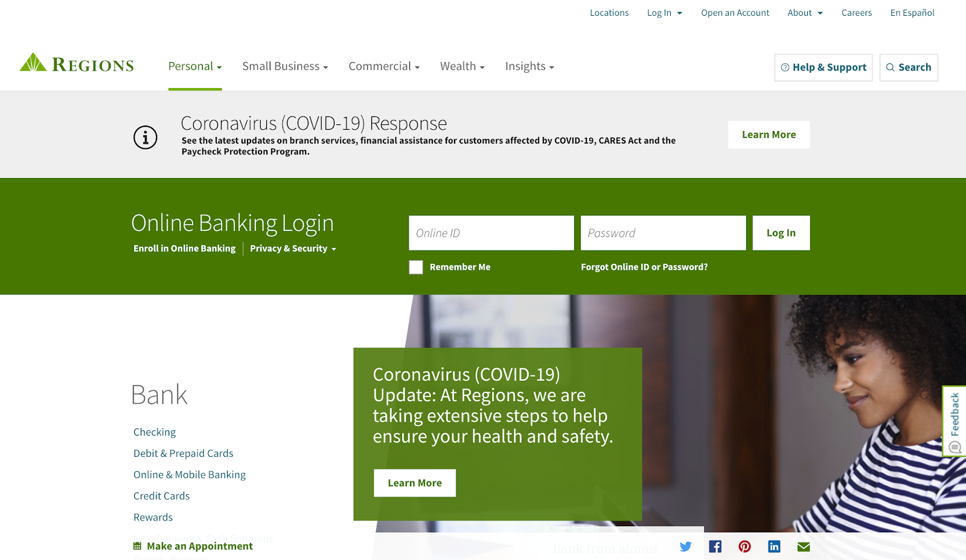Open the Checking link
This screenshot has width=966, height=560.
[155, 432]
